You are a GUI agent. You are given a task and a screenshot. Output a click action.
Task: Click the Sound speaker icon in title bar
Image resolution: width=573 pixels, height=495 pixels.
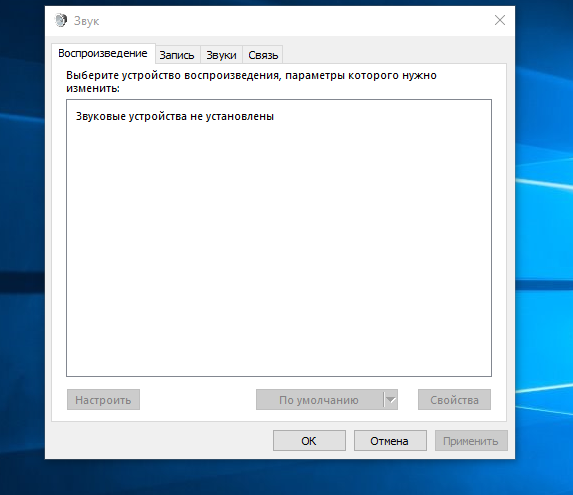(61, 20)
